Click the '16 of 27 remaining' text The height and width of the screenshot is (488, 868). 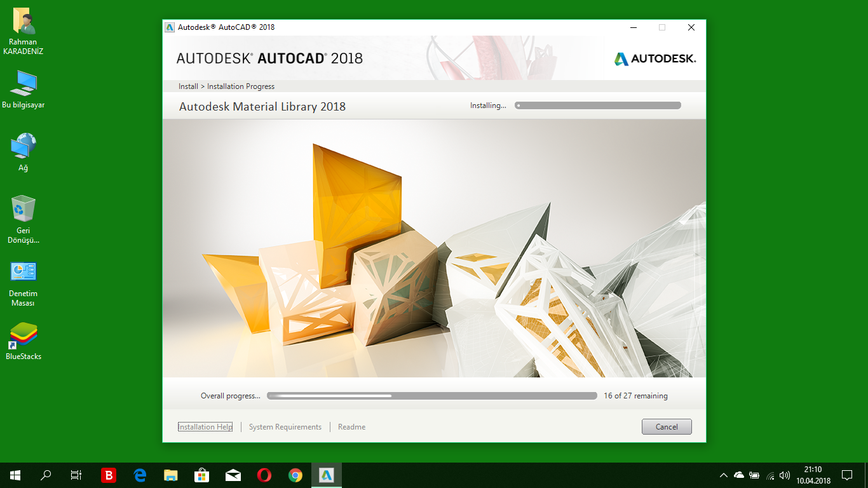(x=635, y=396)
